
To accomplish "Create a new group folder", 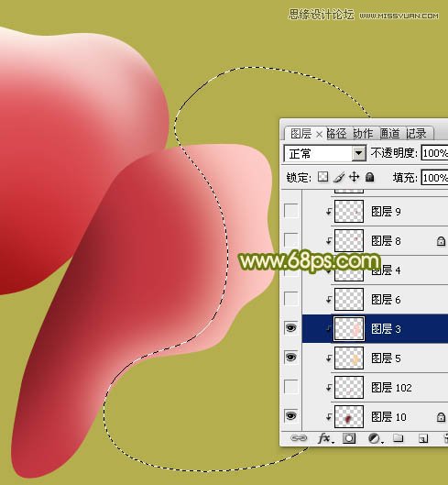I will click(398, 438).
